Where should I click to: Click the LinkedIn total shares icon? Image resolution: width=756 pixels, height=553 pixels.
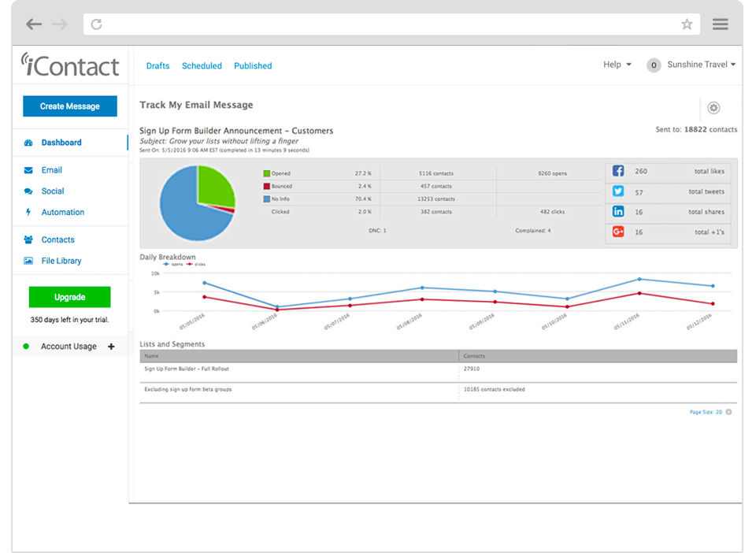[x=618, y=212]
